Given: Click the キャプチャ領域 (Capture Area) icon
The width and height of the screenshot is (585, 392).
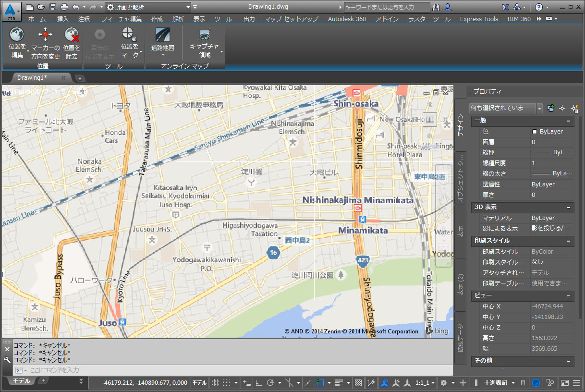Looking at the screenshot, I should pyautogui.click(x=205, y=35).
